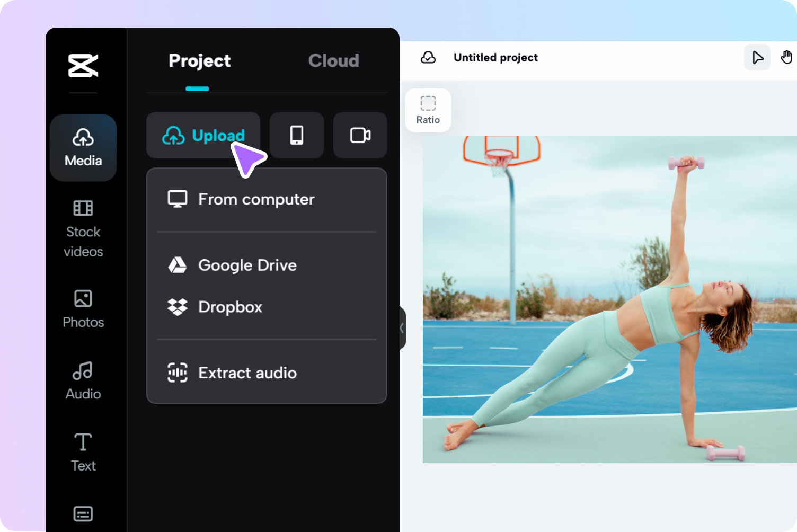
Task: Open the Ratio dropdown
Action: (x=428, y=110)
